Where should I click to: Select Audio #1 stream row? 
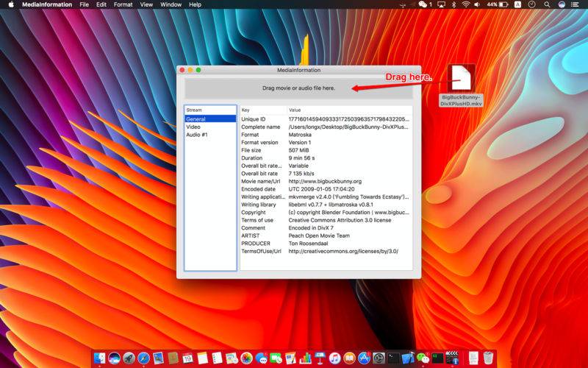tap(210, 135)
